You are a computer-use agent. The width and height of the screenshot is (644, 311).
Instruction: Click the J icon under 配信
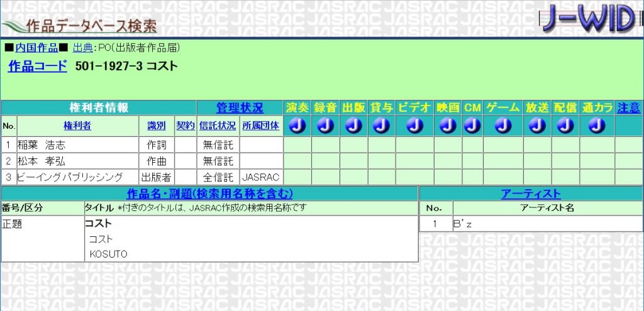point(565,126)
